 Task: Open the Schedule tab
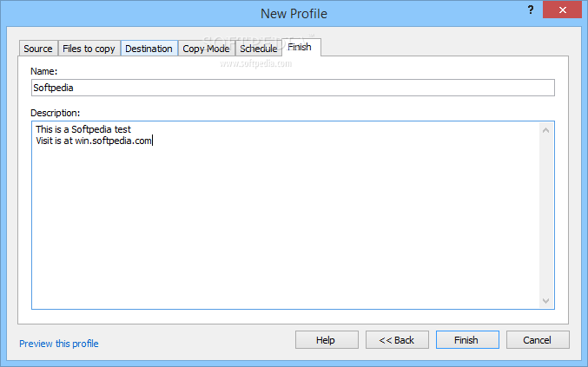point(258,49)
